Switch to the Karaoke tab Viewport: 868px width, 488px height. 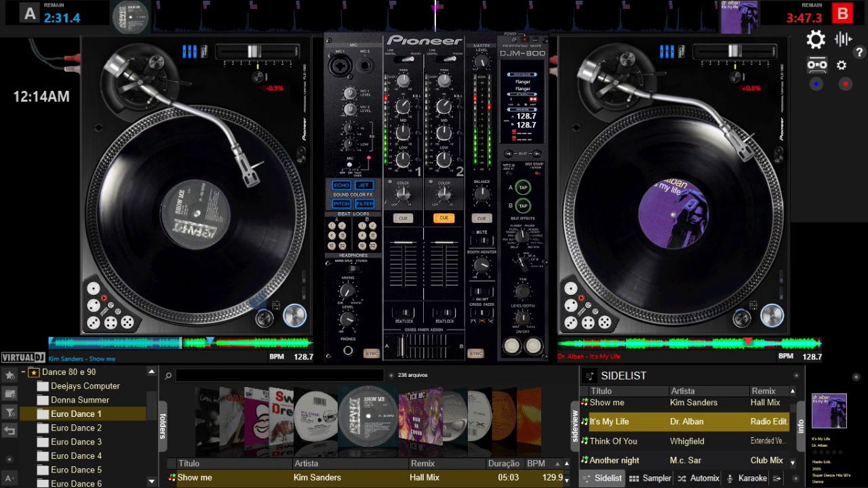tap(746, 479)
